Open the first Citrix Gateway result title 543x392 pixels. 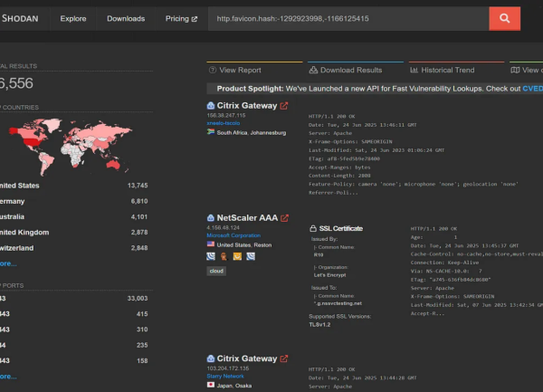tap(246, 106)
